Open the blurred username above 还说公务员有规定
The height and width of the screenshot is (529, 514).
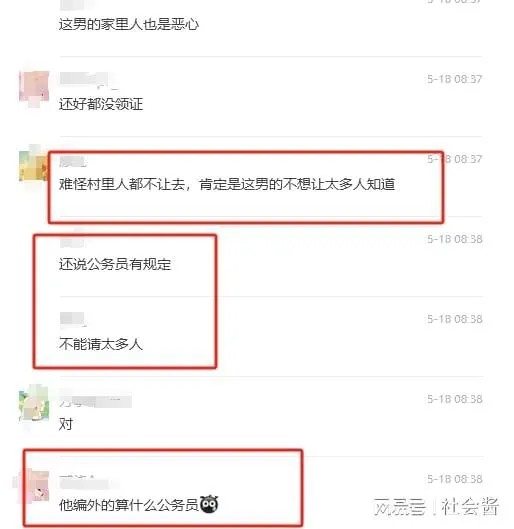(72, 242)
